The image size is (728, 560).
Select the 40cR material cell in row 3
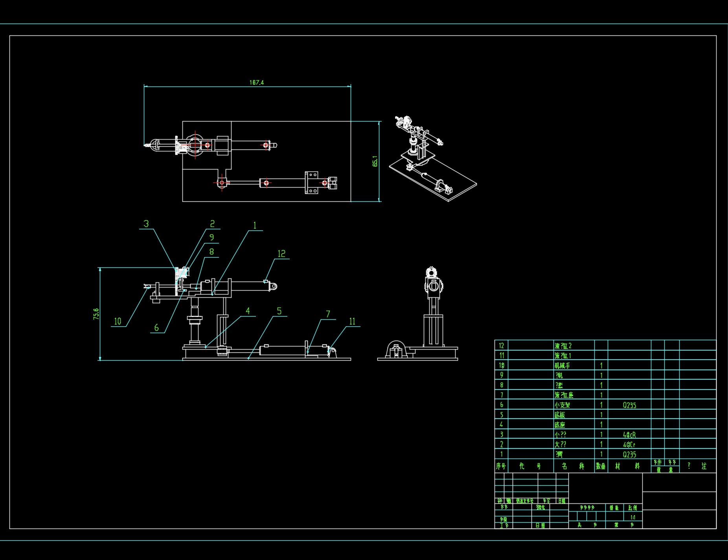click(x=629, y=435)
